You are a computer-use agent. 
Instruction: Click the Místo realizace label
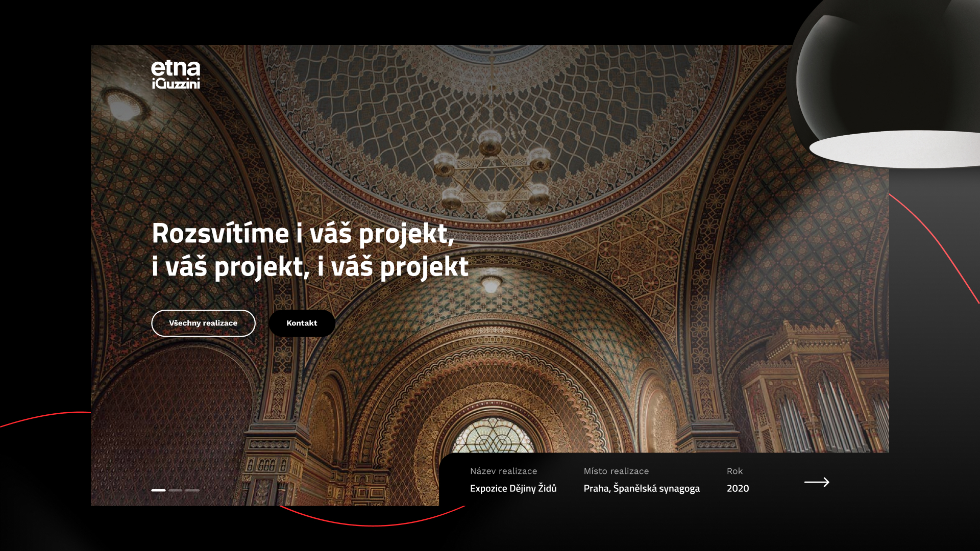point(616,471)
